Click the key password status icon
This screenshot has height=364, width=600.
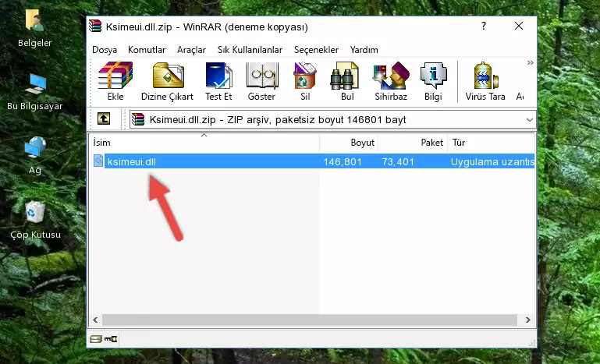111,339
